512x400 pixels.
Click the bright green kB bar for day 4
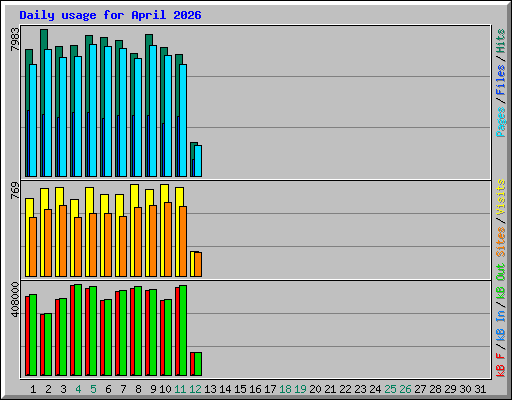78,330
